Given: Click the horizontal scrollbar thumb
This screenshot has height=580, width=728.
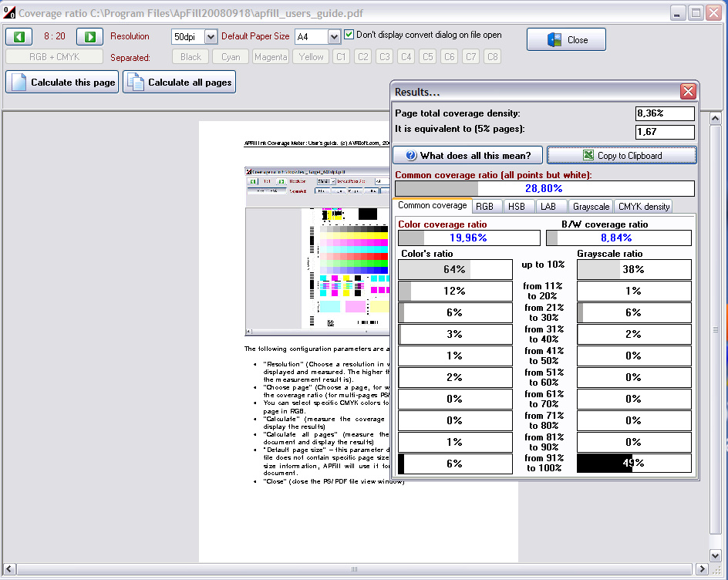Looking at the screenshot, I should click(x=354, y=569).
